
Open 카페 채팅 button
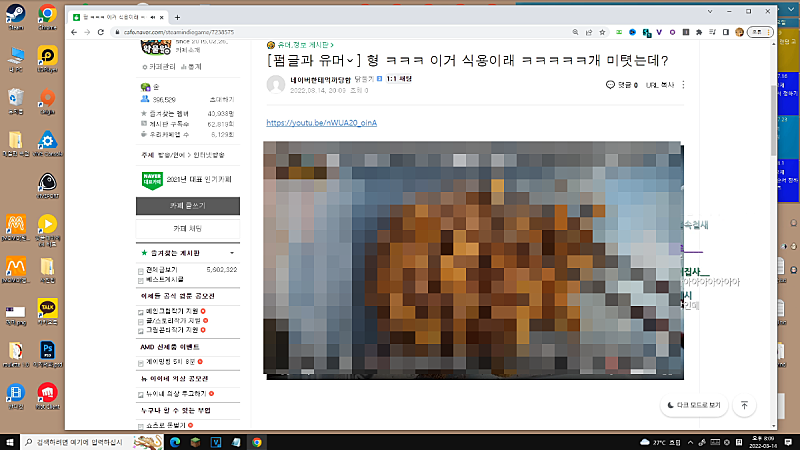point(188,229)
